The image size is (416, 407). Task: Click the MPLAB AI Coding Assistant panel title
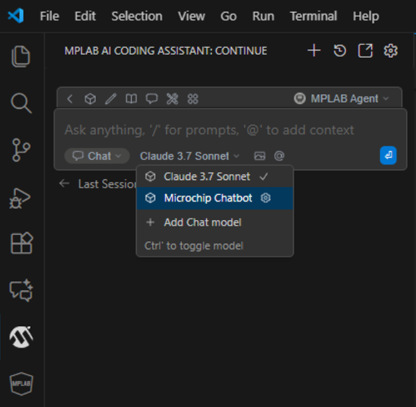(166, 51)
